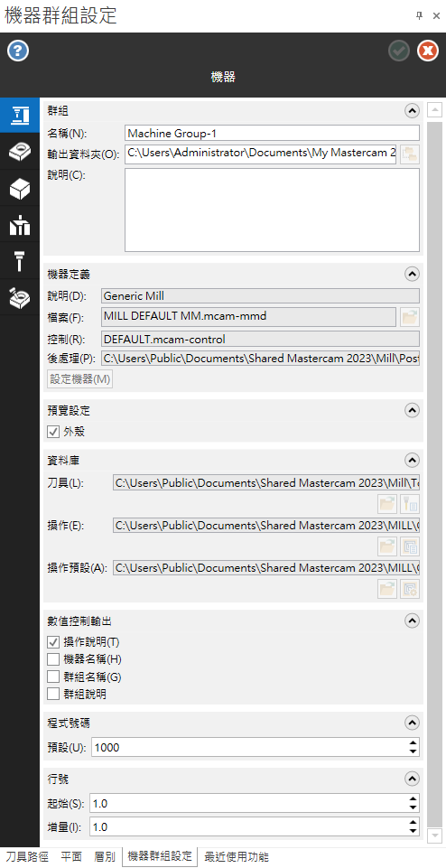
Task: Click the 操作預設(A) path field
Action: tap(266, 568)
